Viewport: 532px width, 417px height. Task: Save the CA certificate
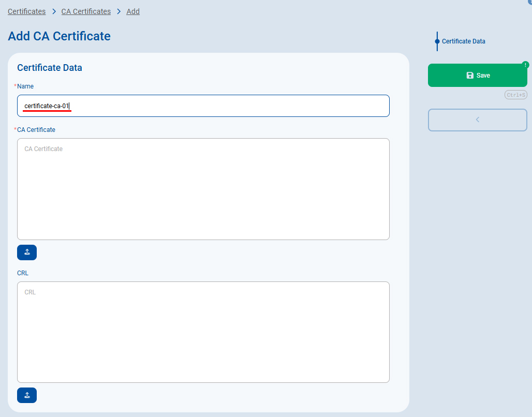pos(477,76)
